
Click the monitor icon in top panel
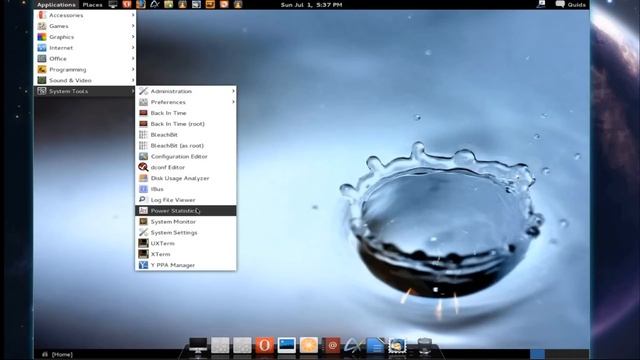coord(113,4)
